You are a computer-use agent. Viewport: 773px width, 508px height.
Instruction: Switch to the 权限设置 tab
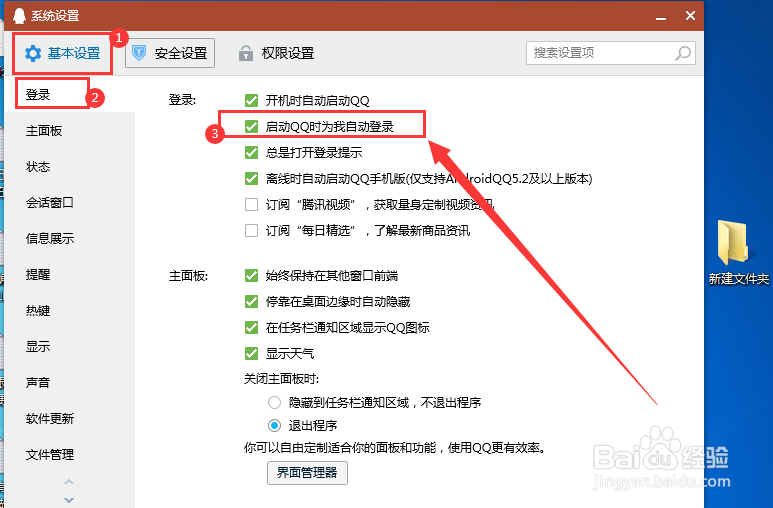(277, 53)
